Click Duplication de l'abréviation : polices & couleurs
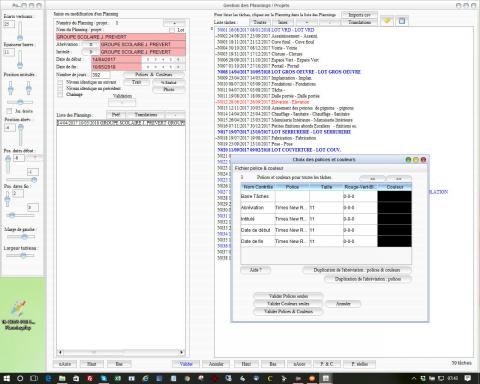Image resolution: width=480 pixels, height=384 pixels. point(357,270)
